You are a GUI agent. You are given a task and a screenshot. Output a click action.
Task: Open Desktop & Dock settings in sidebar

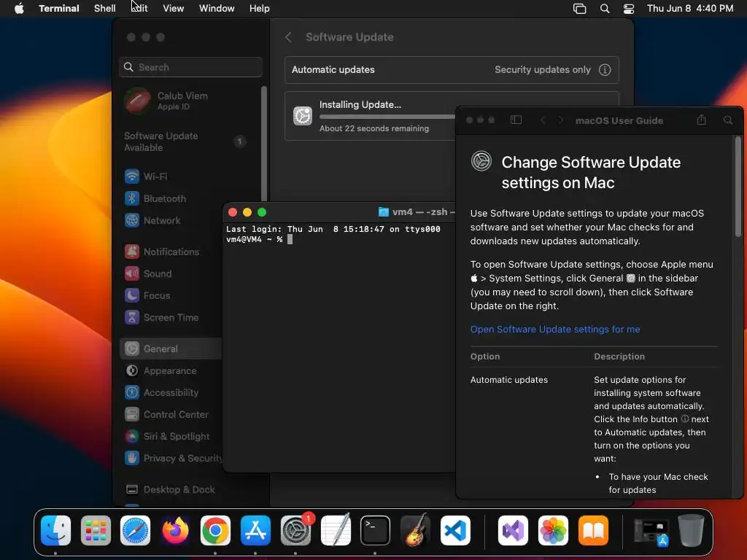170,489
